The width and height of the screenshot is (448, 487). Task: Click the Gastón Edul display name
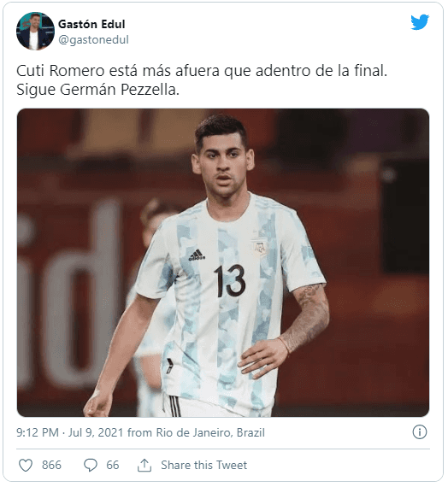pyautogui.click(x=91, y=24)
